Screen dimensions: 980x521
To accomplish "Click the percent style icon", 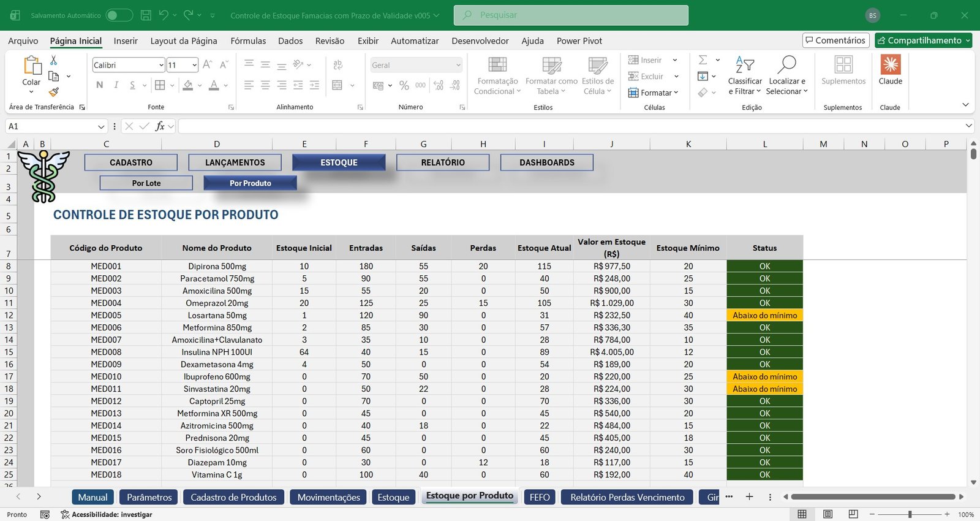I will pos(404,85).
